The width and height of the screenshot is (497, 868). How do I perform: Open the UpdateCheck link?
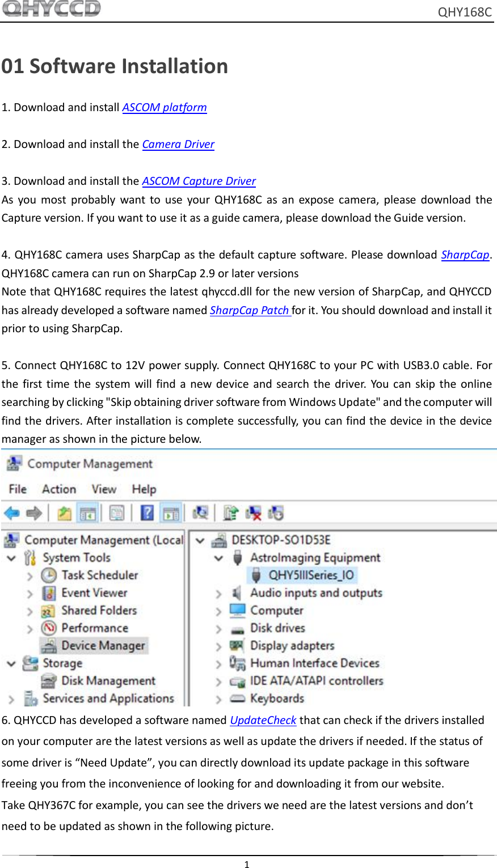click(x=263, y=720)
